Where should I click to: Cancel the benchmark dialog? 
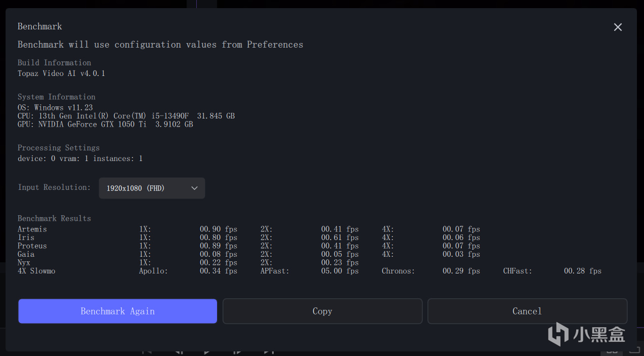point(527,311)
